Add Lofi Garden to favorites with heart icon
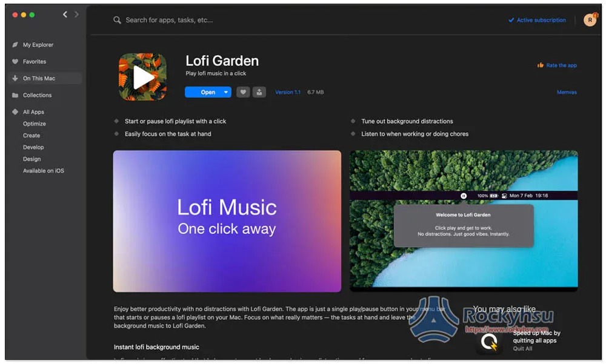The width and height of the screenshot is (606, 364). 243,92
